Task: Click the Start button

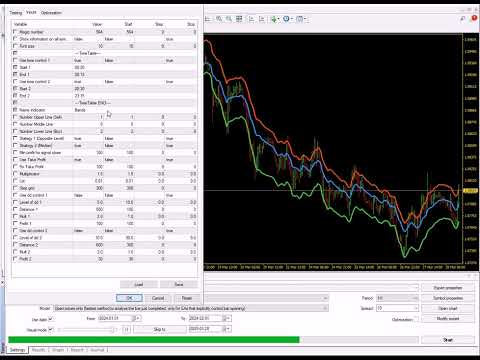Action: (x=448, y=340)
